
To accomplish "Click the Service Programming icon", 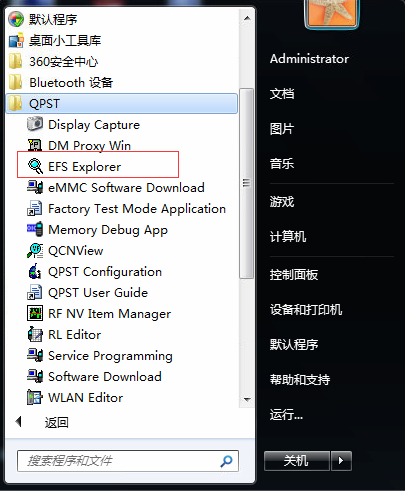I will 35,355.
